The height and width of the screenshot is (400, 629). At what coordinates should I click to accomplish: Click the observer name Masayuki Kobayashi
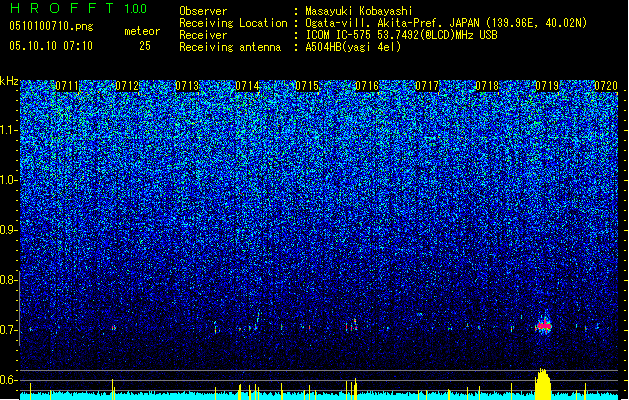pos(359,11)
